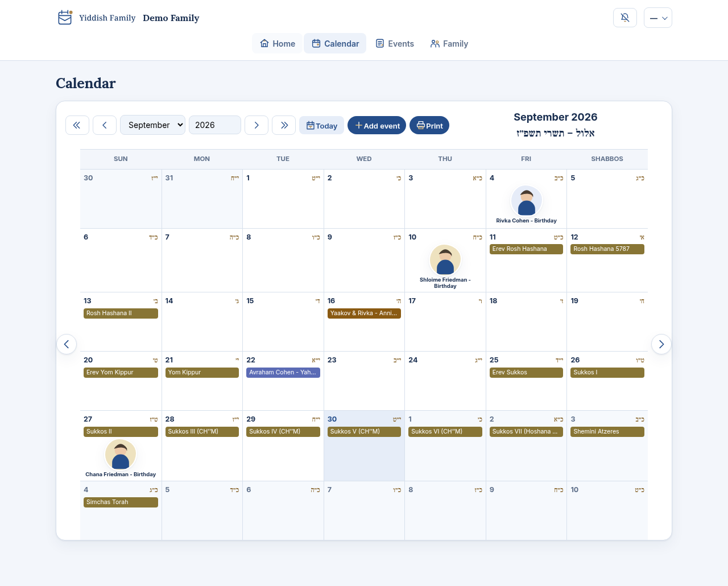Open the Events tab

tap(395, 43)
